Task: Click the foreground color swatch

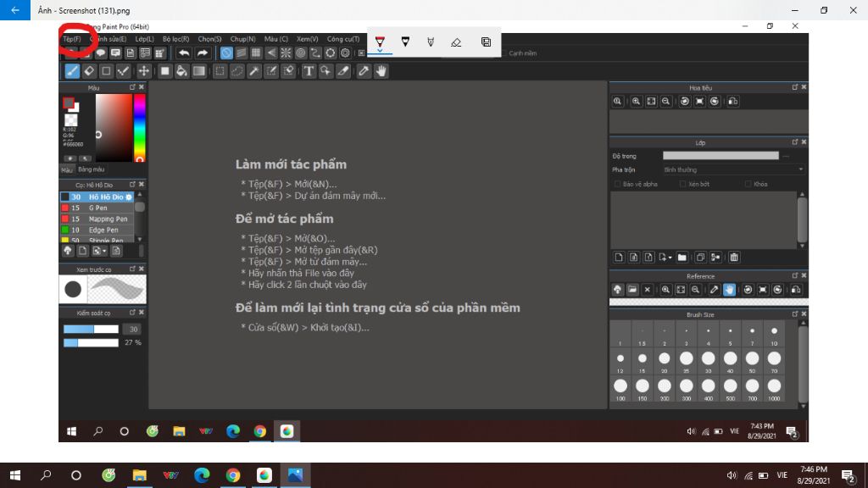Action: click(x=68, y=103)
